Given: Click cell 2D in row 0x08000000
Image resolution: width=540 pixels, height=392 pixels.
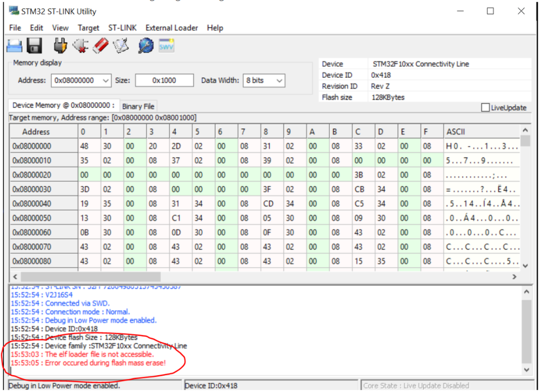Looking at the screenshot, I should 181,146.
